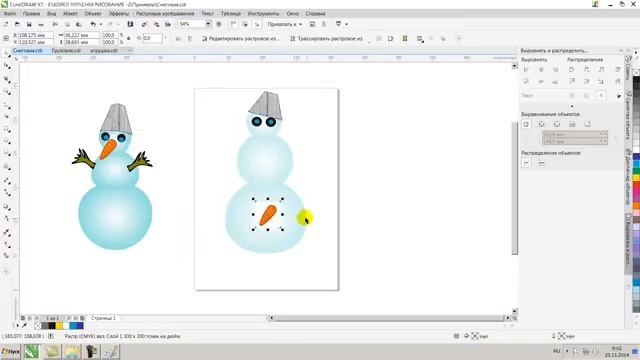Toggle the lock ratio padlock icon

(129, 38)
